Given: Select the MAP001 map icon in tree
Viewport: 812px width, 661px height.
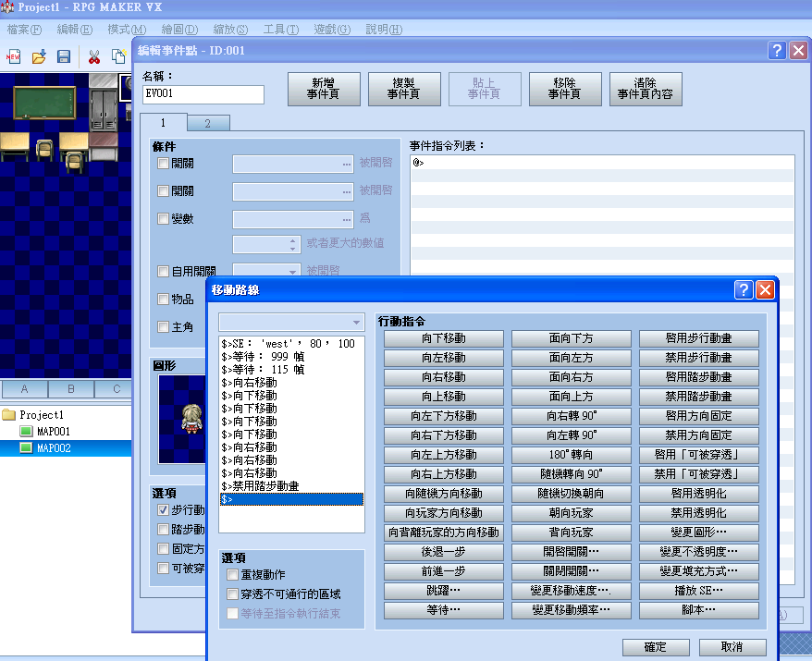Looking at the screenshot, I should [26, 431].
